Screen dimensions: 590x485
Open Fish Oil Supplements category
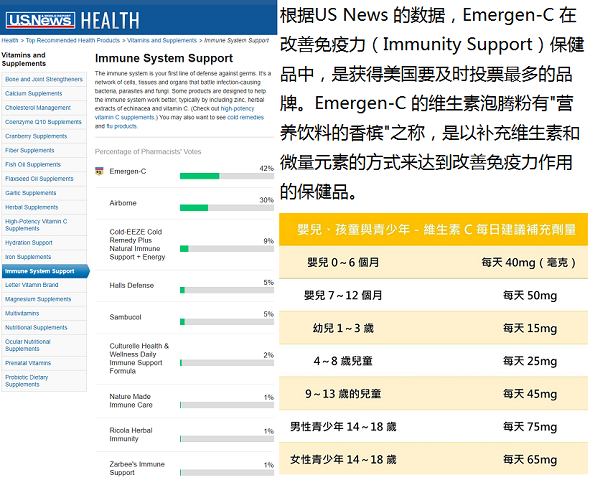click(x=44, y=165)
